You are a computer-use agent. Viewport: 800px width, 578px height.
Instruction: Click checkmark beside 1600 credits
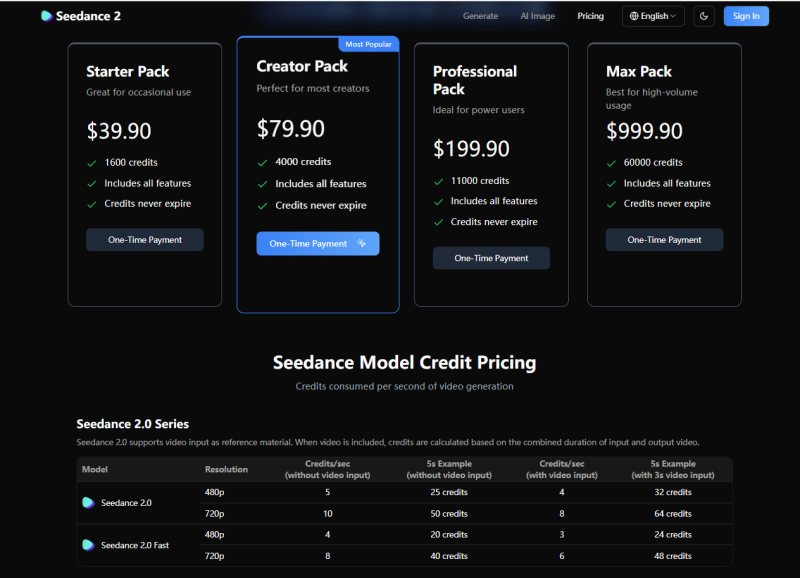[92, 162]
